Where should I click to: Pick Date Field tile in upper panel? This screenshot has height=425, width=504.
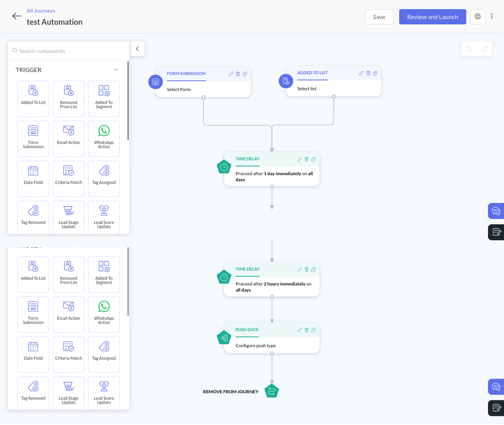(33, 179)
